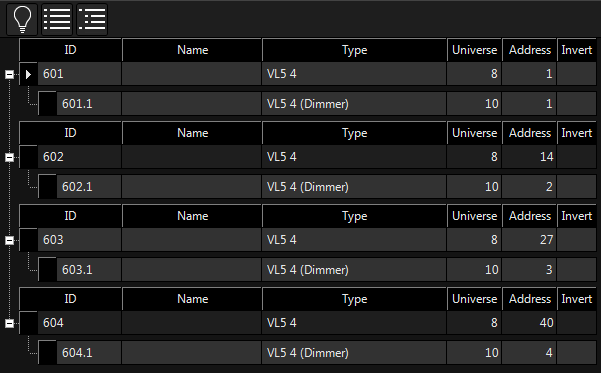The width and height of the screenshot is (601, 373).
Task: Click the Name field of fixture 603
Action: coord(191,240)
